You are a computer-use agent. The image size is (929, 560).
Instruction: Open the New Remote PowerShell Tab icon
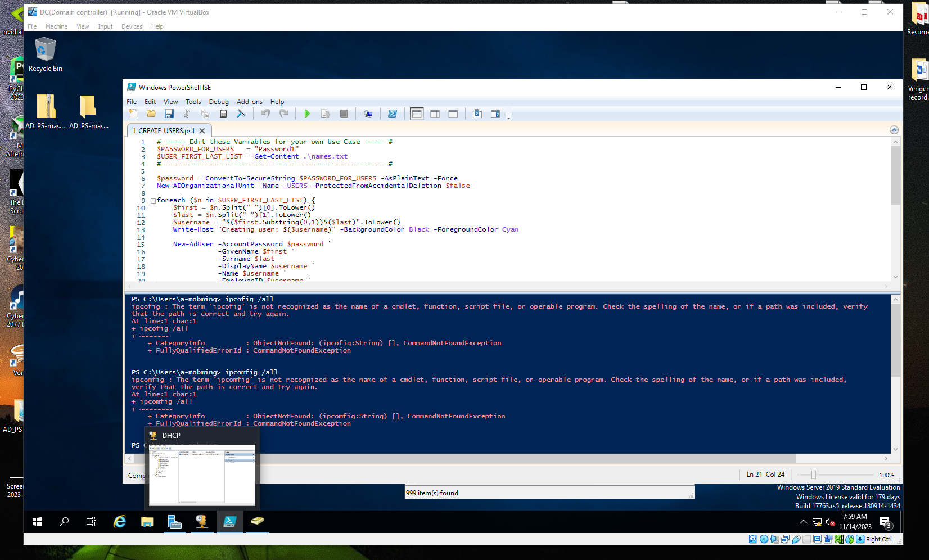368,114
